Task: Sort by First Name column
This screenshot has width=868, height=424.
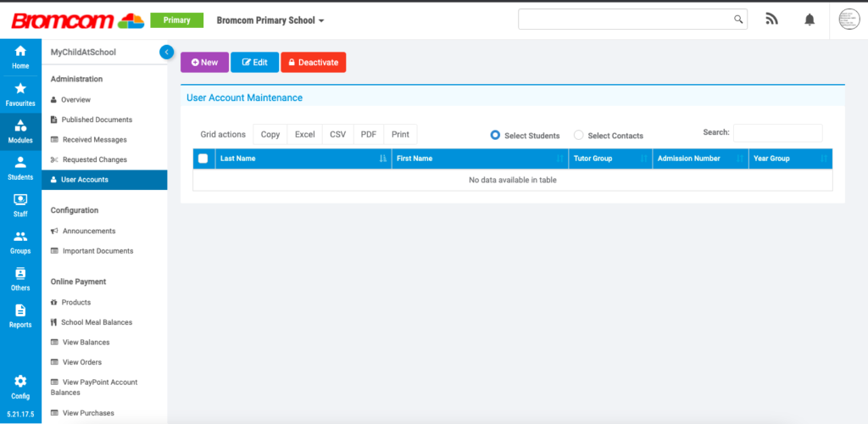Action: (x=480, y=159)
